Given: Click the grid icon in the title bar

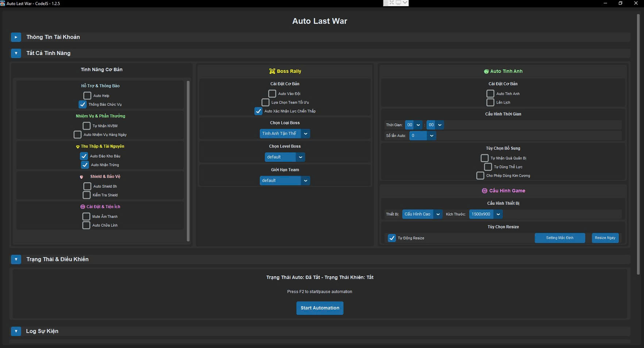Looking at the screenshot, I should pyautogui.click(x=386, y=3).
